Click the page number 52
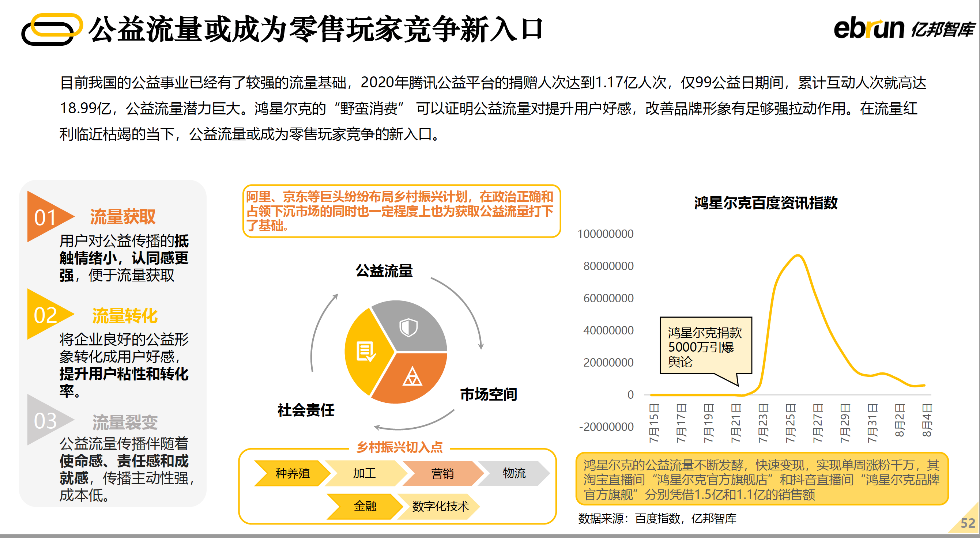This screenshot has width=980, height=538. pyautogui.click(x=968, y=523)
